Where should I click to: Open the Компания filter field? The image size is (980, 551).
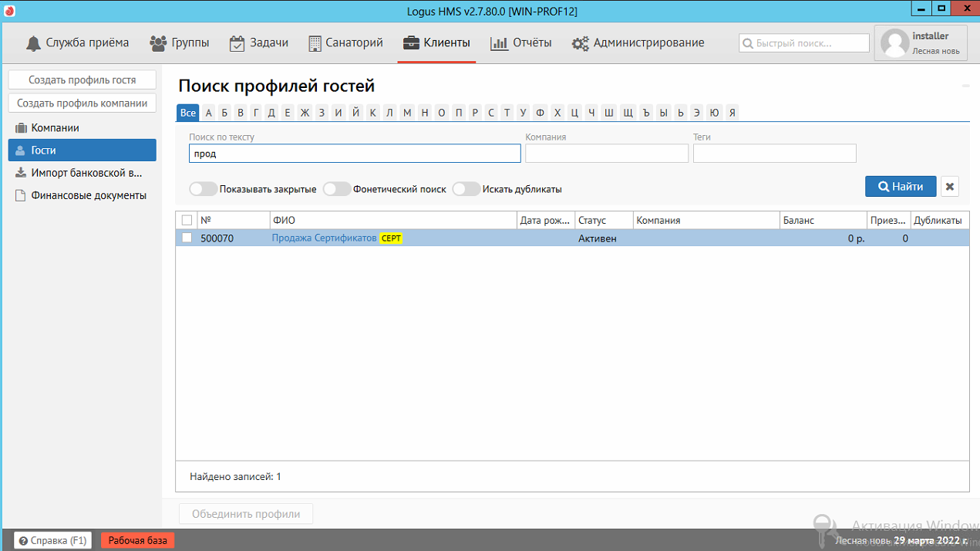click(606, 154)
